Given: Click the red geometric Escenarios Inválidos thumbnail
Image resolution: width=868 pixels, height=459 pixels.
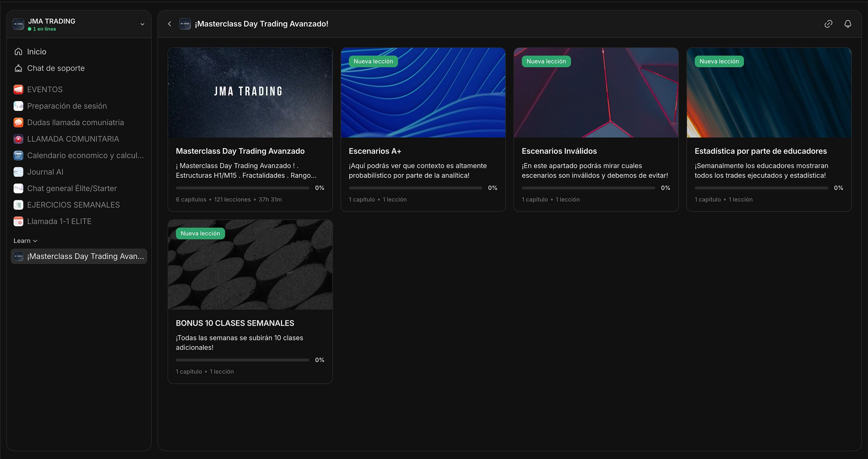Looking at the screenshot, I should pyautogui.click(x=596, y=93).
